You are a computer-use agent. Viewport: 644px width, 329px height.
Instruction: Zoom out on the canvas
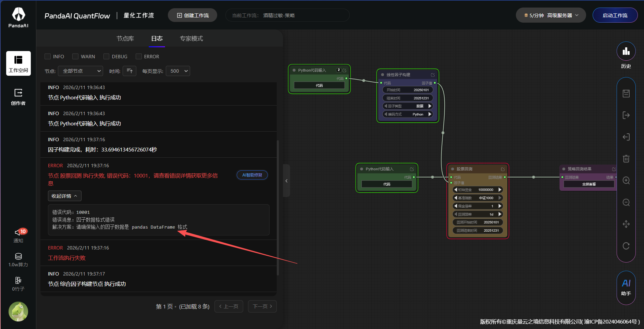[626, 202]
